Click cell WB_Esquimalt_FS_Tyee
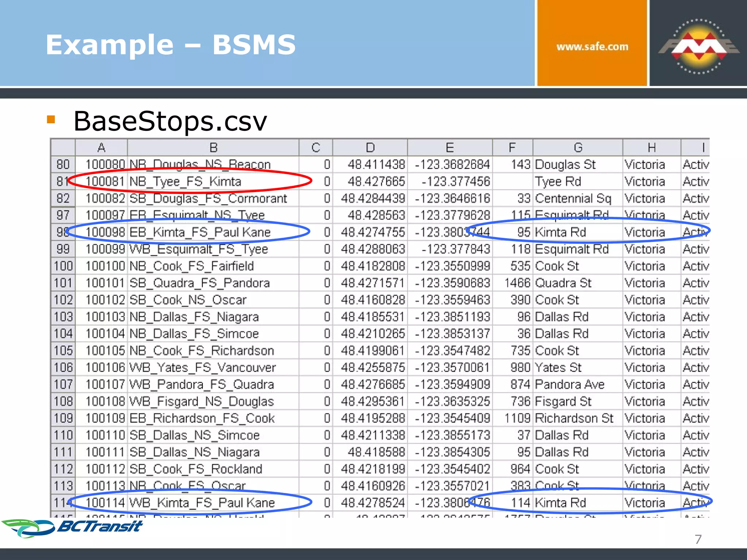 pos(213,249)
